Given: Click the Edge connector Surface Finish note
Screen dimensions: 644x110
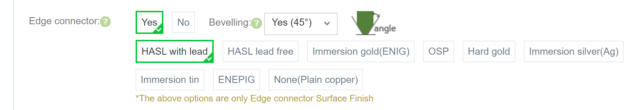Looking at the screenshot, I should (x=254, y=98).
